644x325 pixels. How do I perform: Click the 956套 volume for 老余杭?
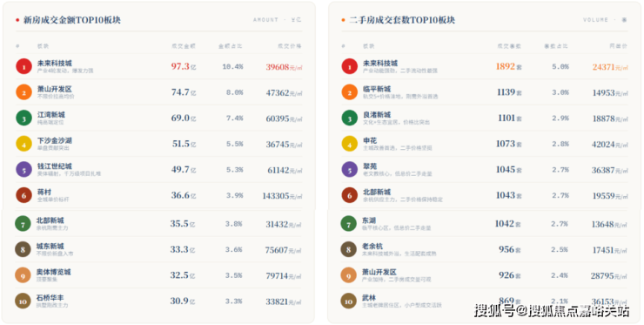click(x=510, y=250)
